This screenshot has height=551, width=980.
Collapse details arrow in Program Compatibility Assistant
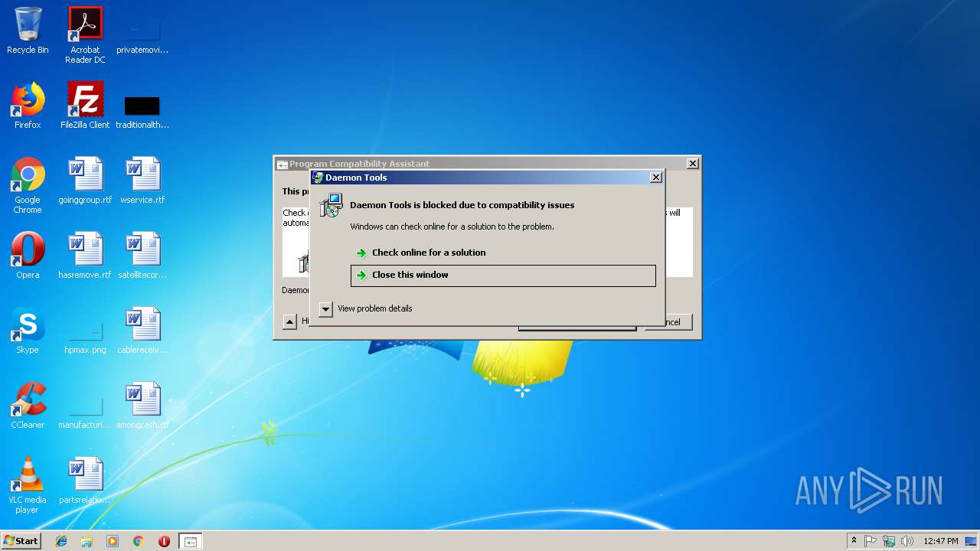coord(289,322)
